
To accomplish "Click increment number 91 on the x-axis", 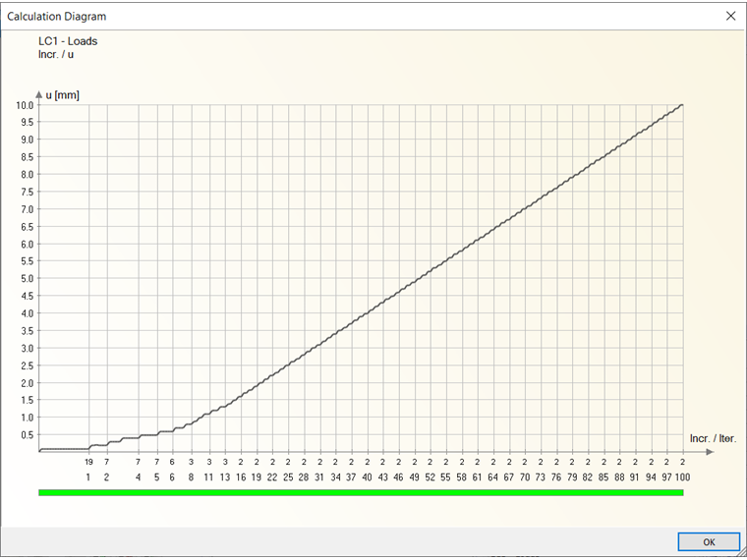I will [635, 477].
